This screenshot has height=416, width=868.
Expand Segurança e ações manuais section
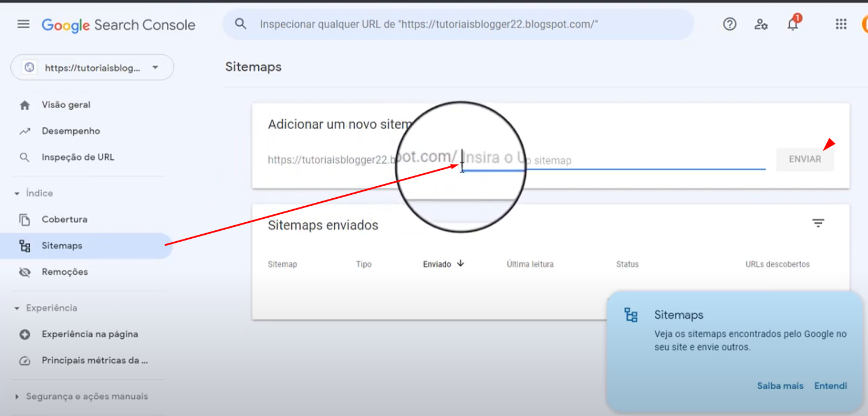click(17, 397)
